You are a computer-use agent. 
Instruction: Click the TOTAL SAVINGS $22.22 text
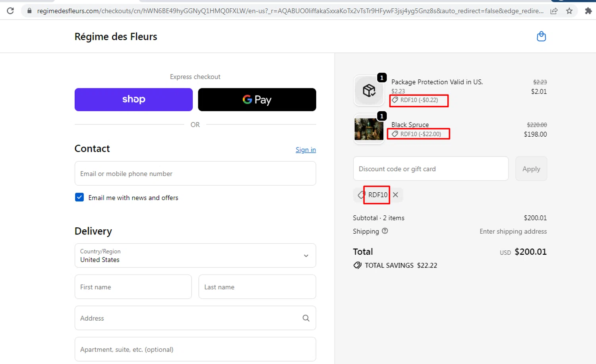(401, 265)
